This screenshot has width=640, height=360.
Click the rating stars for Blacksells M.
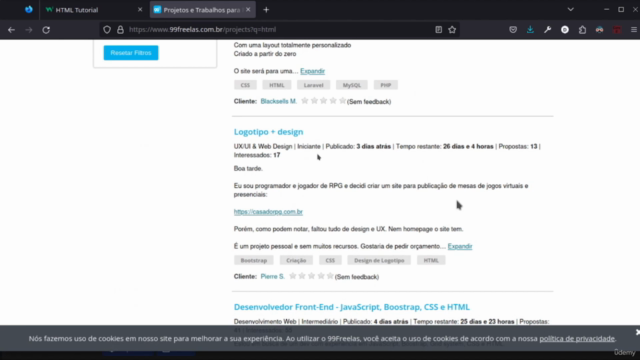[323, 101]
